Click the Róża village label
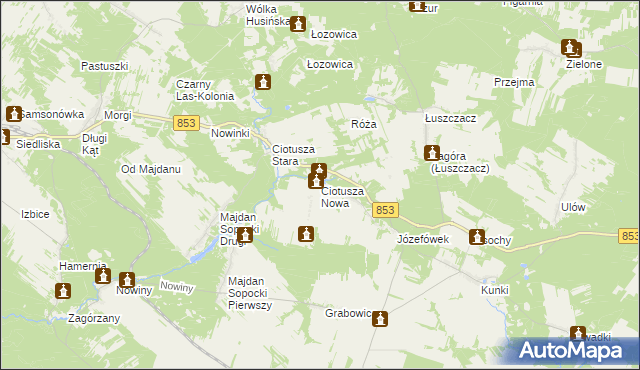This screenshot has width=640, height=370. [x=364, y=124]
